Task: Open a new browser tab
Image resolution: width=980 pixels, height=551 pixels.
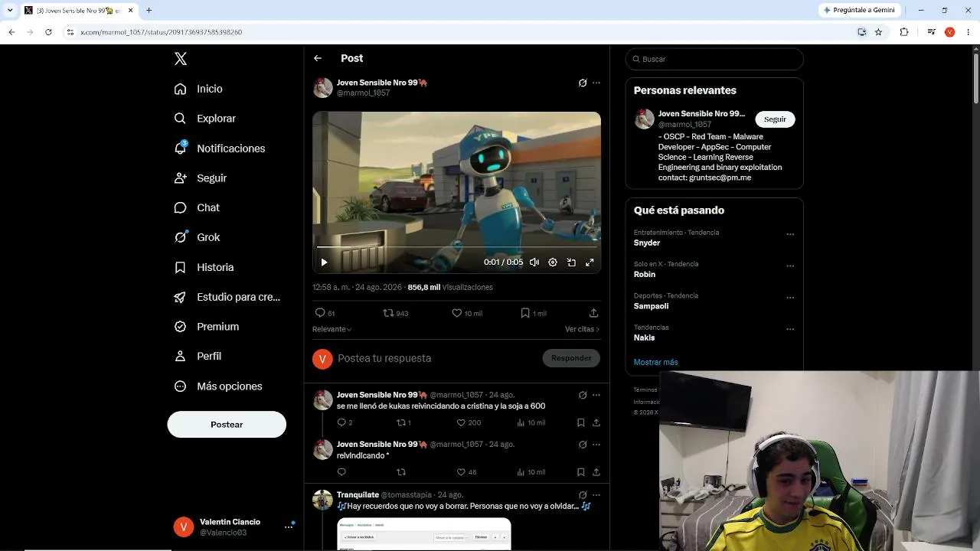Action: point(149,11)
